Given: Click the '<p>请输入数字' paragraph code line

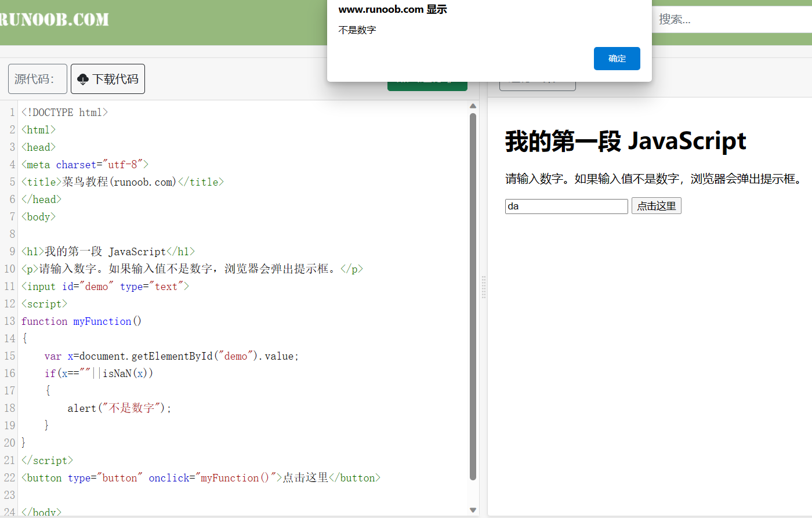Looking at the screenshot, I should [192, 269].
